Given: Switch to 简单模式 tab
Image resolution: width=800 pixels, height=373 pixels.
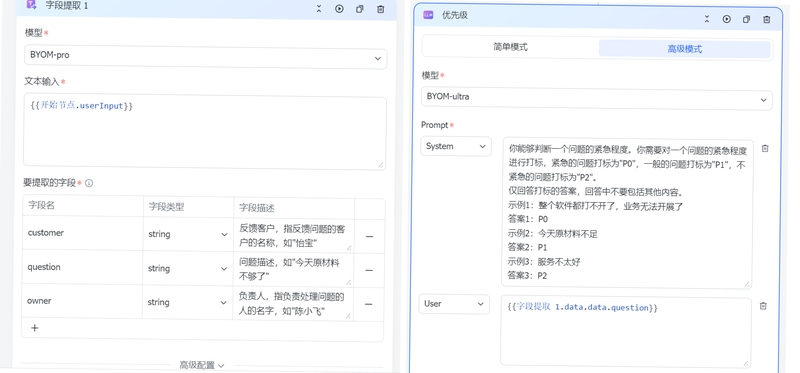Looking at the screenshot, I should pos(510,47).
